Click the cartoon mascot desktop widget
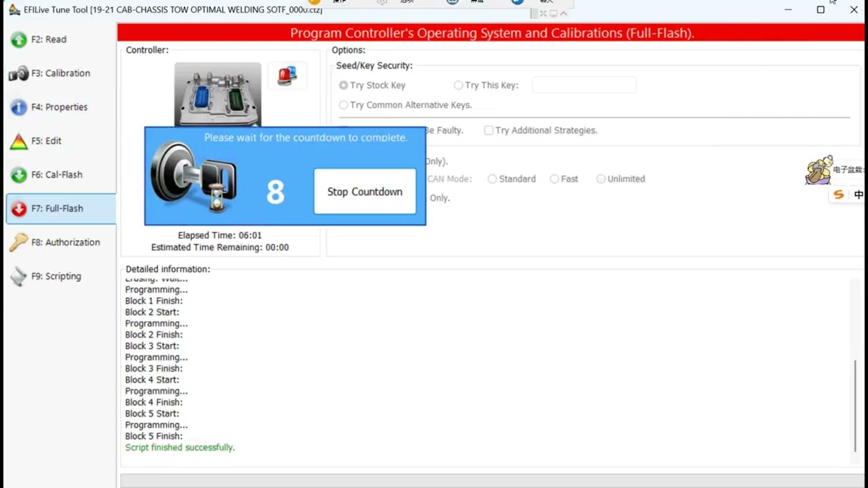This screenshot has width=868, height=488. click(x=819, y=169)
